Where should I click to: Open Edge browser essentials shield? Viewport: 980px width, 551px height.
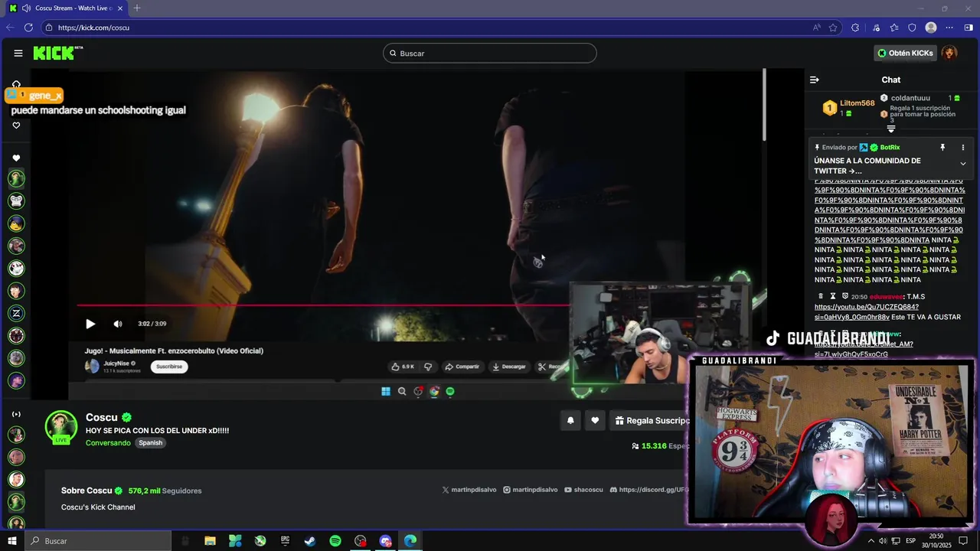click(912, 28)
